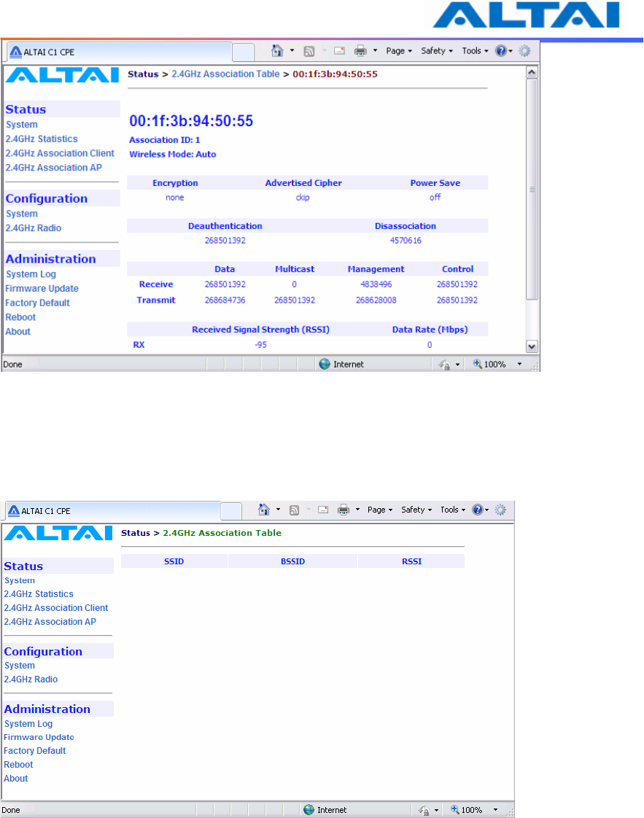
Task: Open System Log in lower page sidebar
Action: (x=28, y=723)
